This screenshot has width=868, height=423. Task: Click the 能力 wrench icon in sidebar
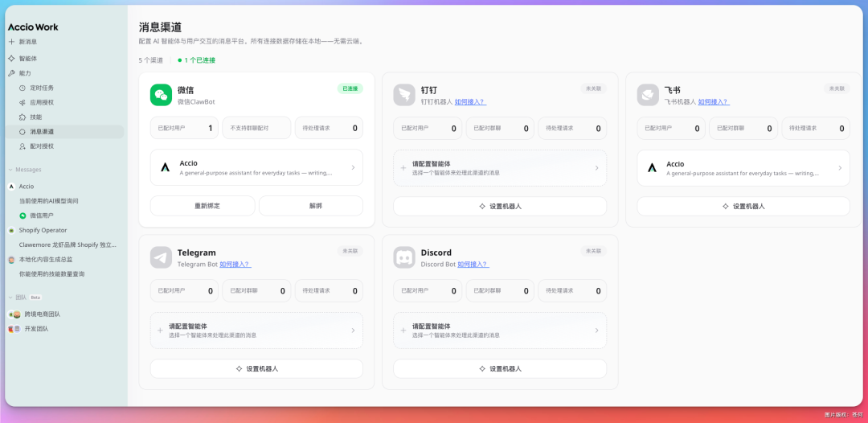point(11,73)
